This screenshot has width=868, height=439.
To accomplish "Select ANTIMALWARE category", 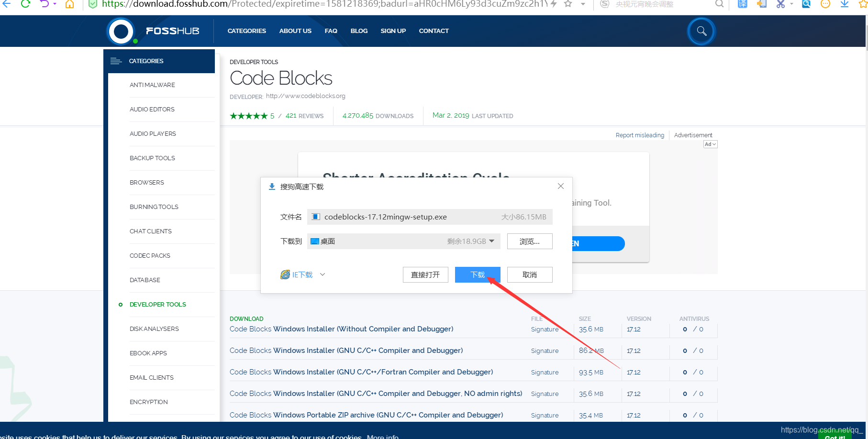I will coord(152,85).
